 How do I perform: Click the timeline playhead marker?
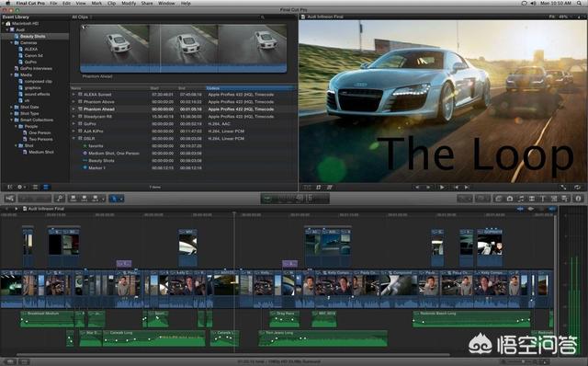pos(234,213)
